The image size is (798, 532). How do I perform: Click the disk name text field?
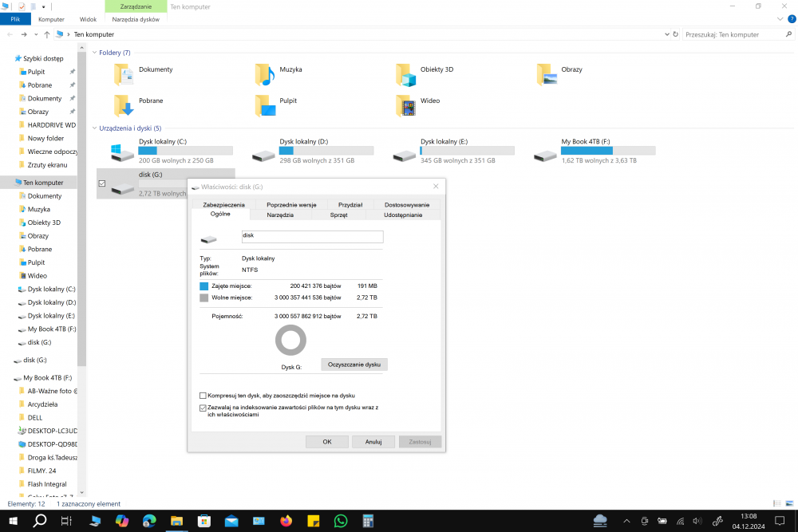tap(312, 237)
